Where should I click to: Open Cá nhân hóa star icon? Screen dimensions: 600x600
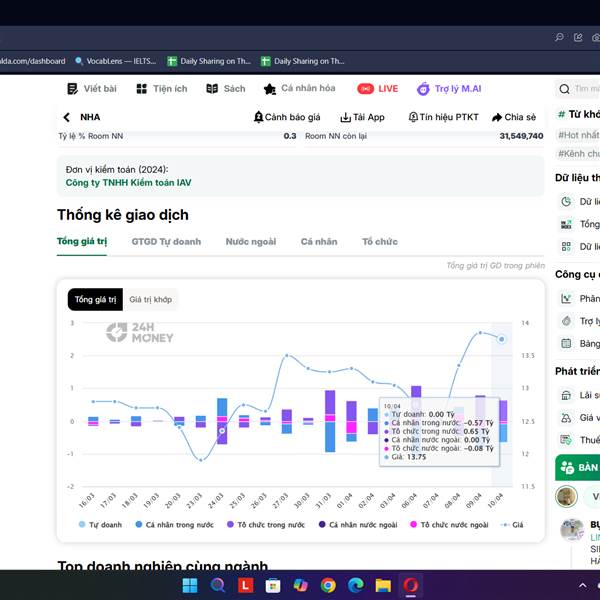[270, 89]
